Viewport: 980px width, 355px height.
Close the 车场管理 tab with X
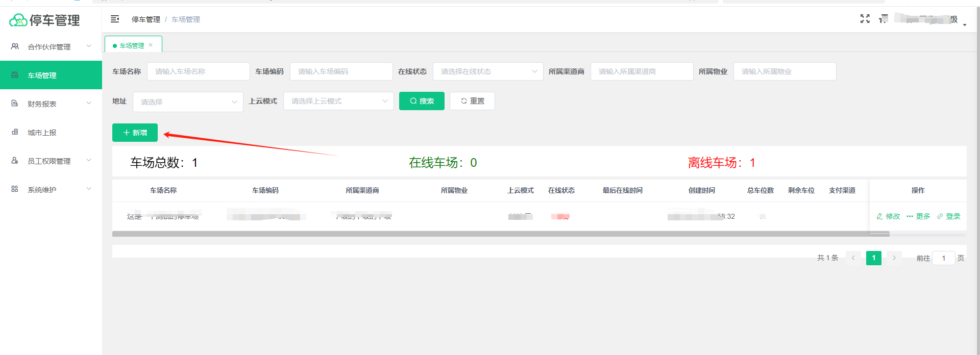[x=151, y=45]
